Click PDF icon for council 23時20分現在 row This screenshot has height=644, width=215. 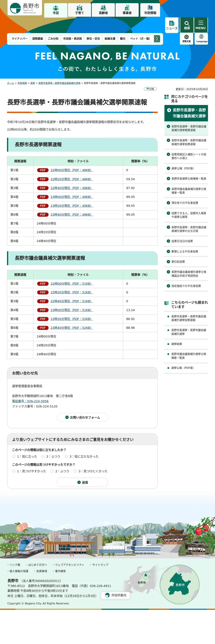[x=43, y=319]
